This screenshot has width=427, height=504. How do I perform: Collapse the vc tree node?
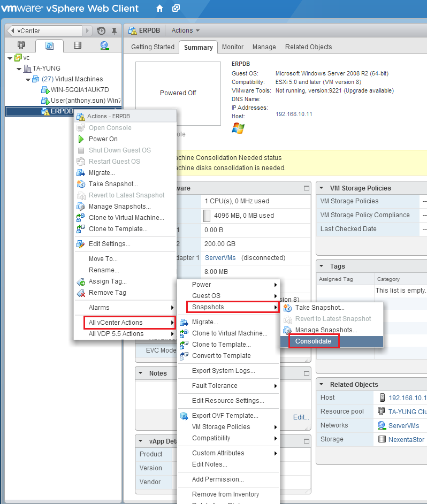pos(10,58)
